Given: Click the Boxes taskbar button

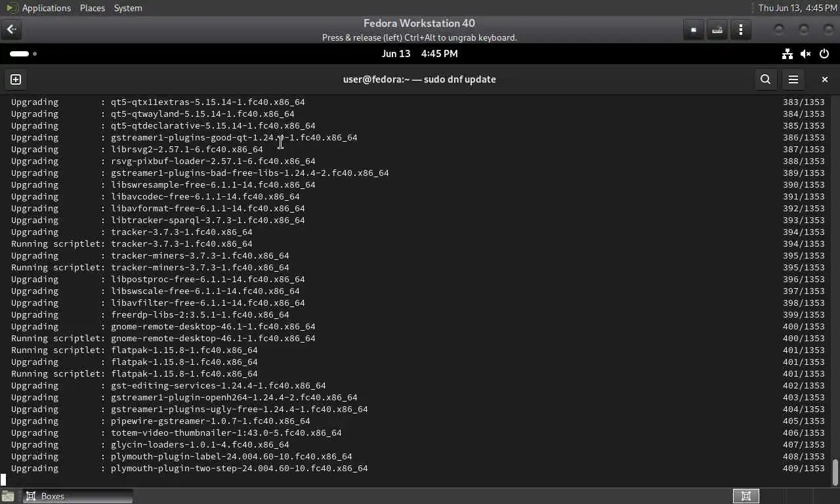Looking at the screenshot, I should point(78,496).
